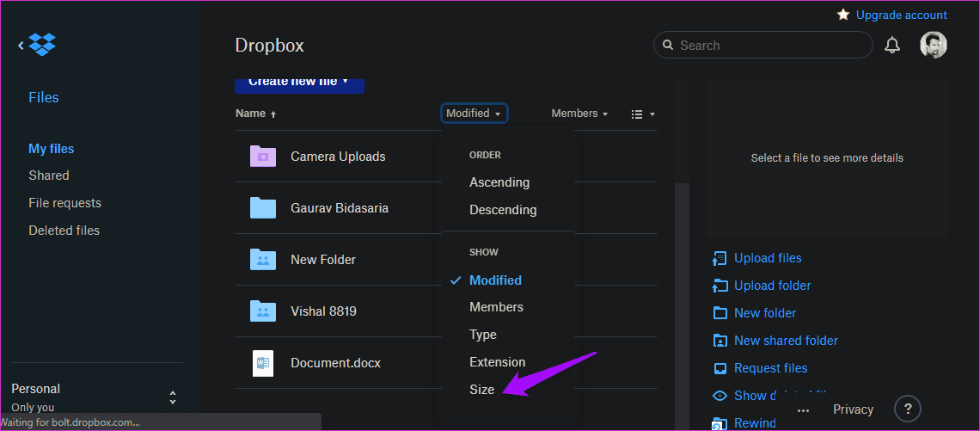
Task: Click Upload folder link
Action: 773,286
